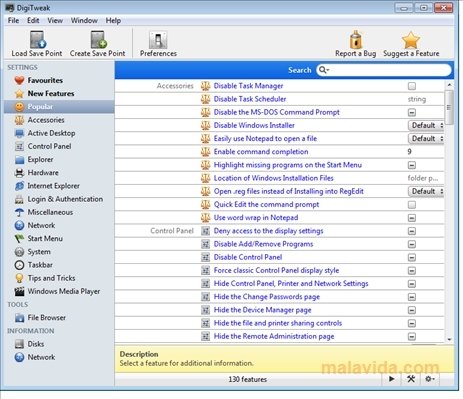Open the Internet Explorer category
The width and height of the screenshot is (463, 399).
(x=53, y=186)
